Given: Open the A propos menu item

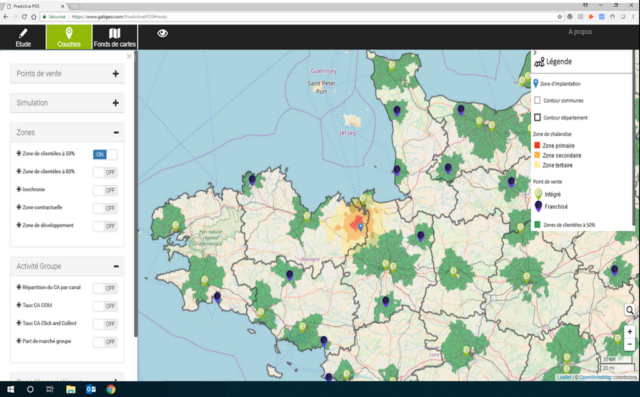Looking at the screenshot, I should pyautogui.click(x=580, y=31).
